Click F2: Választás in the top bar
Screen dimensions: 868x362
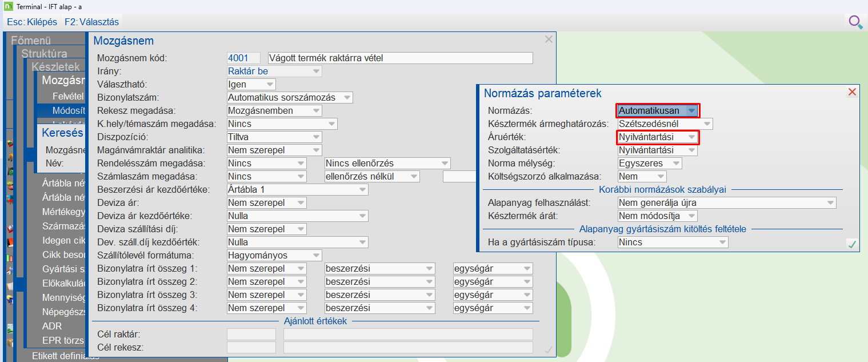click(91, 22)
